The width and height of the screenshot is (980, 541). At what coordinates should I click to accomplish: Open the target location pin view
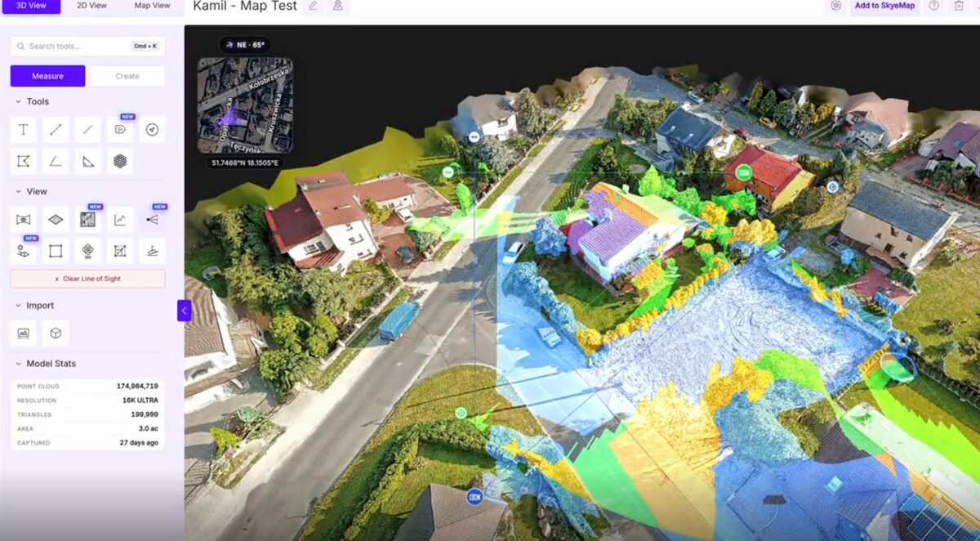[x=87, y=251]
